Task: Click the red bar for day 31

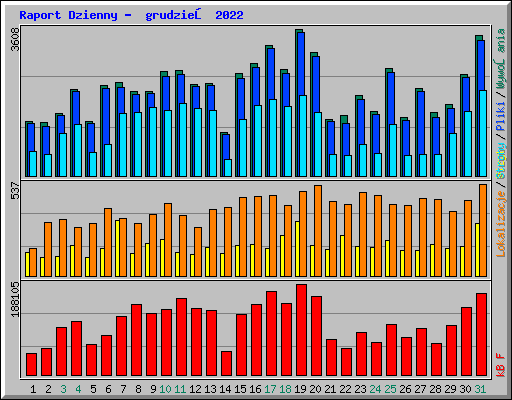Action: pos(481,335)
